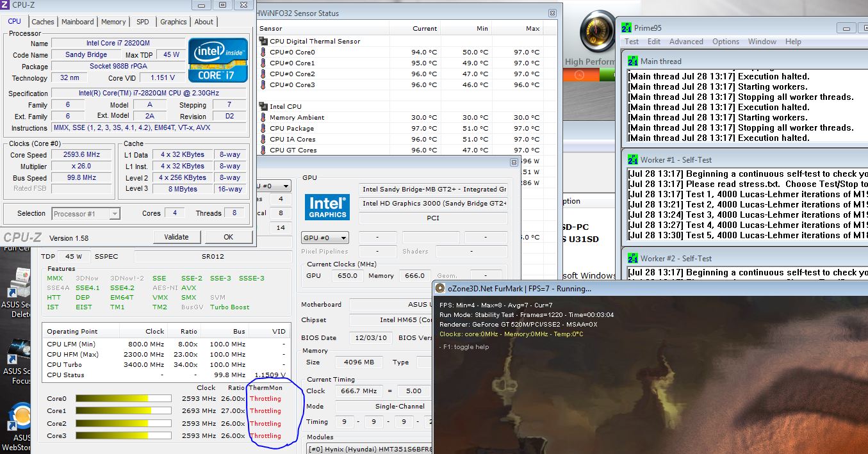The height and width of the screenshot is (454, 868).
Task: Select the CPU tab in CPU-Z
Action: [15, 21]
